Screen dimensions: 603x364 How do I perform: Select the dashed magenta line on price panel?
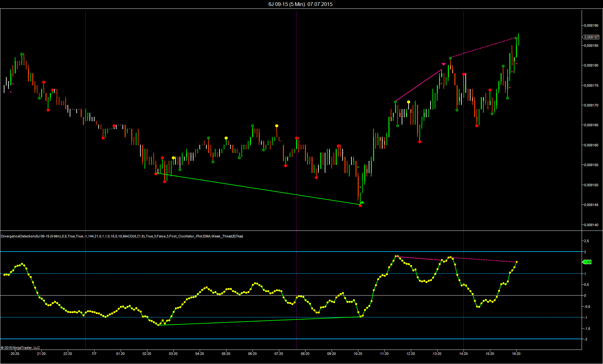pos(483,48)
